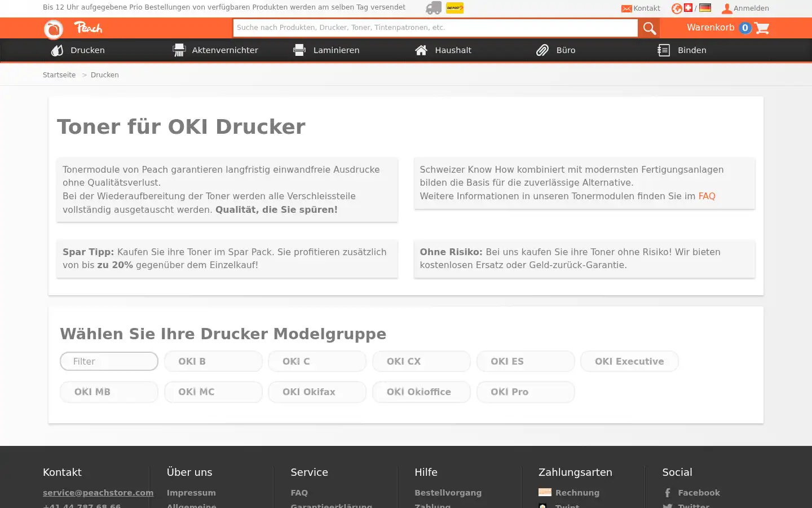Select the OKI MC model group
812x508 pixels.
click(213, 392)
